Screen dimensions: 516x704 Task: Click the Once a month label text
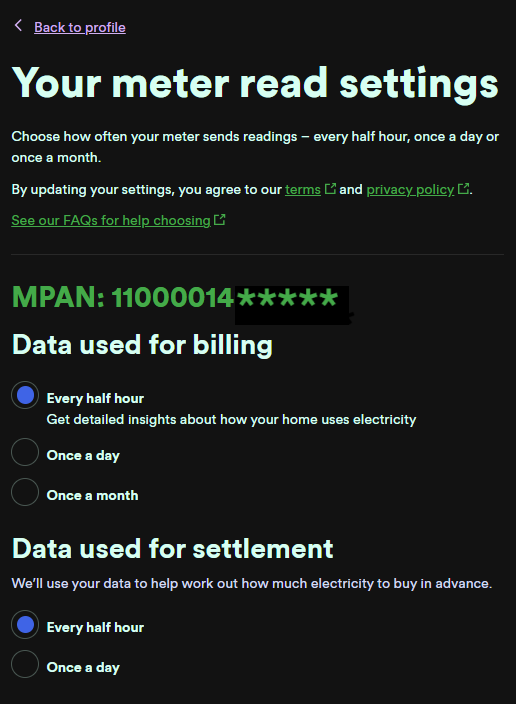[x=93, y=495]
